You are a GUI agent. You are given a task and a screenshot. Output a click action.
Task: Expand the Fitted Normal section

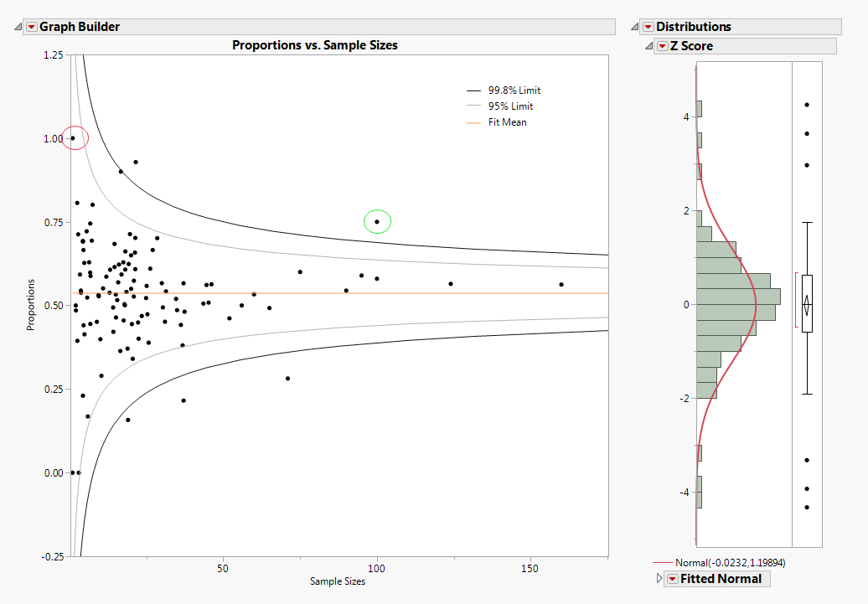659,578
